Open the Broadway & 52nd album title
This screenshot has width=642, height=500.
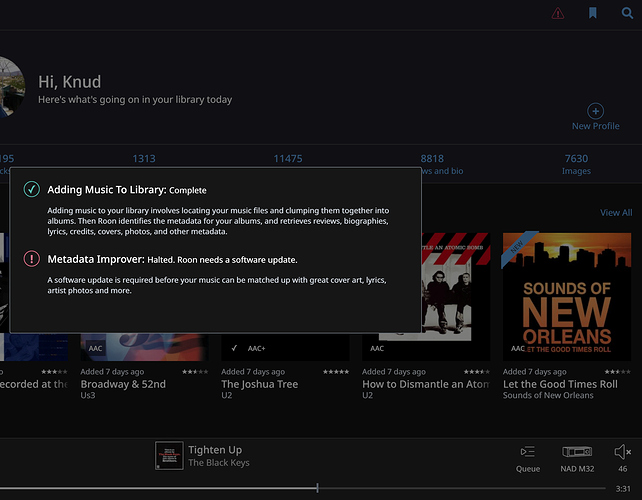pyautogui.click(x=123, y=384)
